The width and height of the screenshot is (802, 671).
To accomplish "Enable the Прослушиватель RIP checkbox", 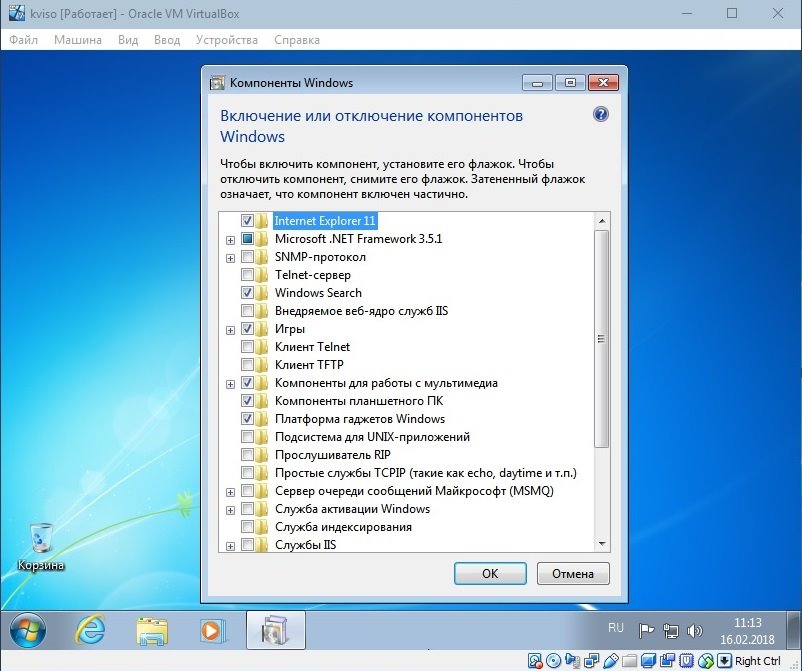I will 247,455.
